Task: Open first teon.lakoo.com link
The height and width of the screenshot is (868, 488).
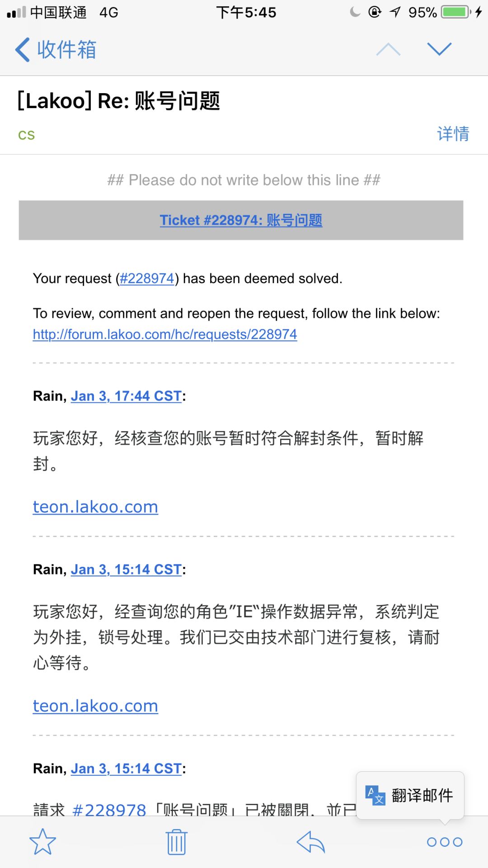Action: coord(95,507)
